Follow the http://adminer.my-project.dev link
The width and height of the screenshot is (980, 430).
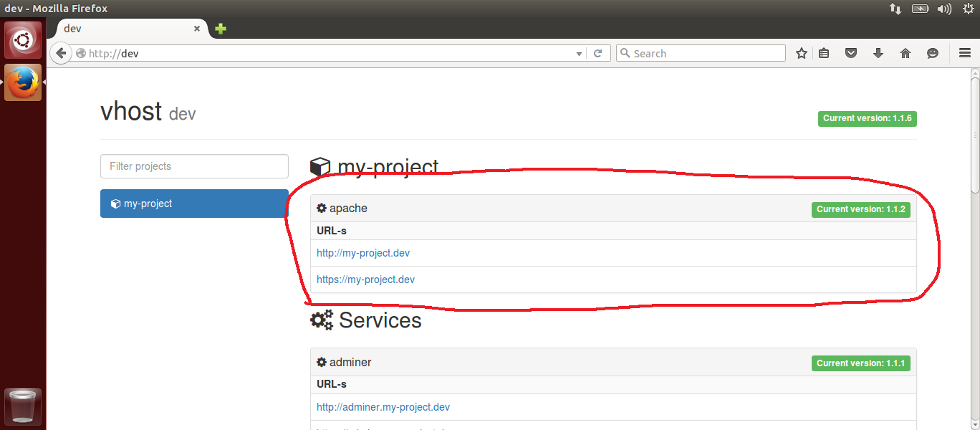pos(383,407)
